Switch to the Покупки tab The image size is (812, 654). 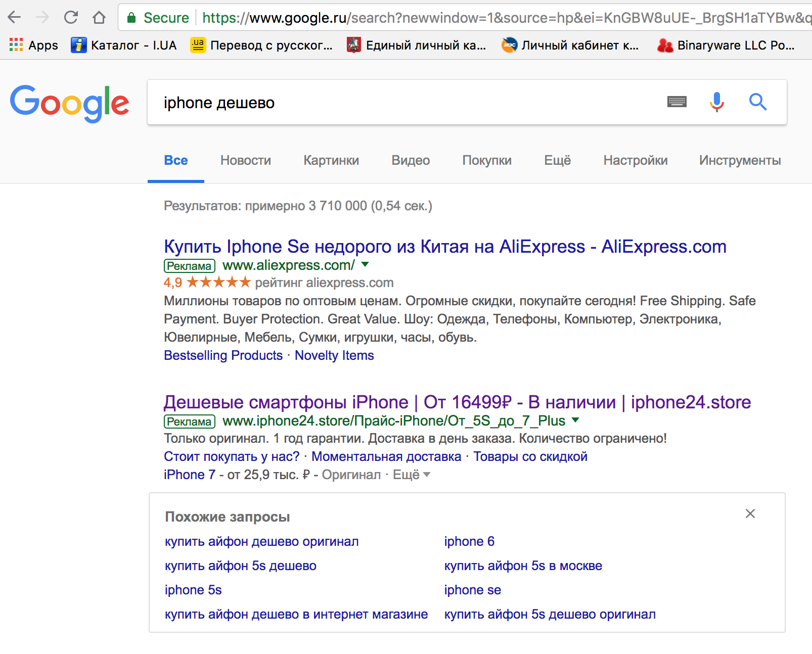point(487,161)
